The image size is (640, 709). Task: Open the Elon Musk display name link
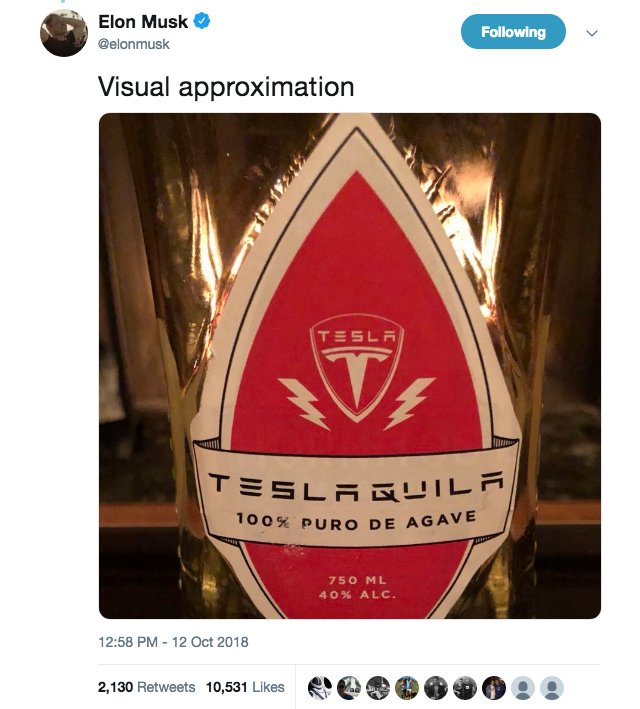[x=142, y=21]
